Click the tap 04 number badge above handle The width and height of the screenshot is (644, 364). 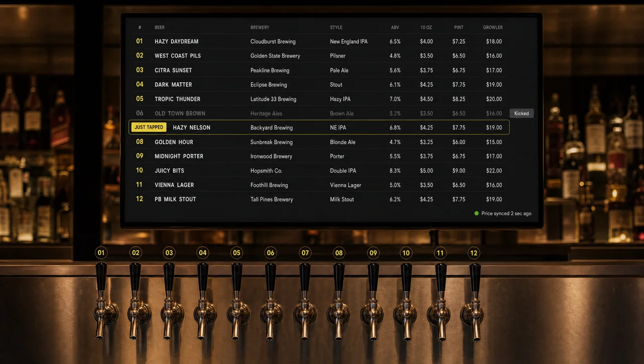pos(203,253)
